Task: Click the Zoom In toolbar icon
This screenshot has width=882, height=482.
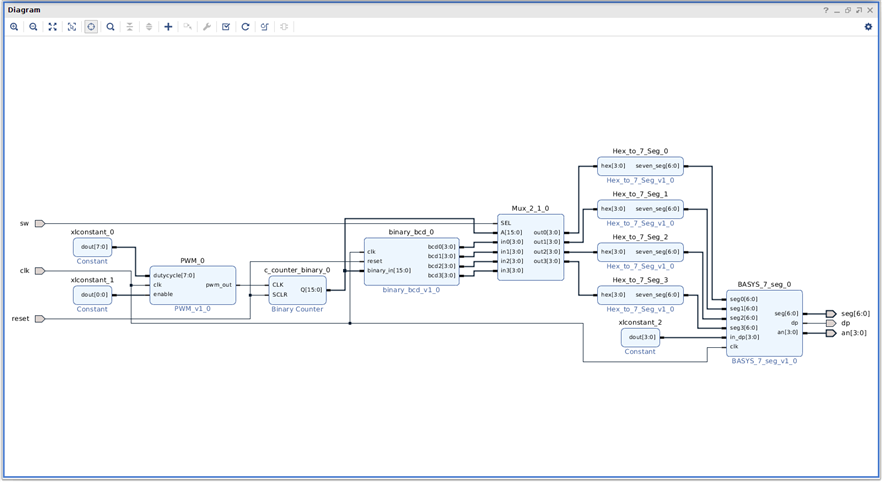Action: [x=14, y=27]
